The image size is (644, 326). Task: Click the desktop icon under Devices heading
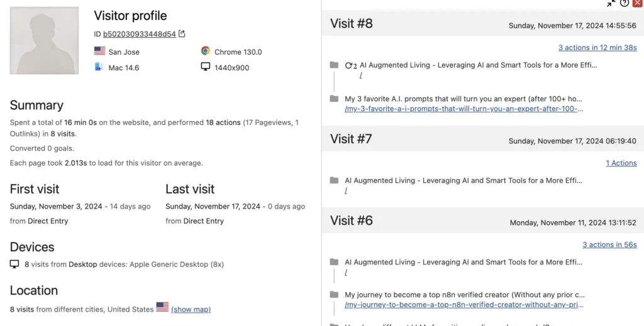[x=14, y=264]
